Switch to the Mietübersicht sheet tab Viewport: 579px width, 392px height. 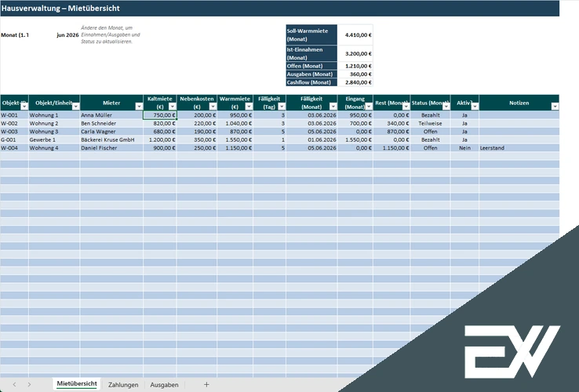point(77,384)
